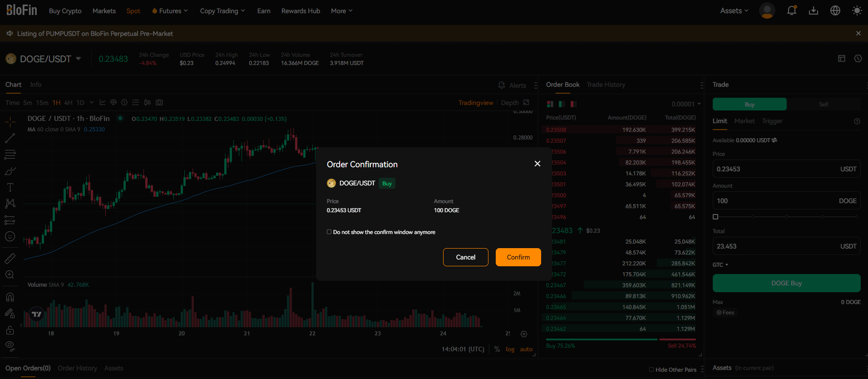The width and height of the screenshot is (868, 379).
Task: Select the ruler measure tool
Action: (10, 259)
